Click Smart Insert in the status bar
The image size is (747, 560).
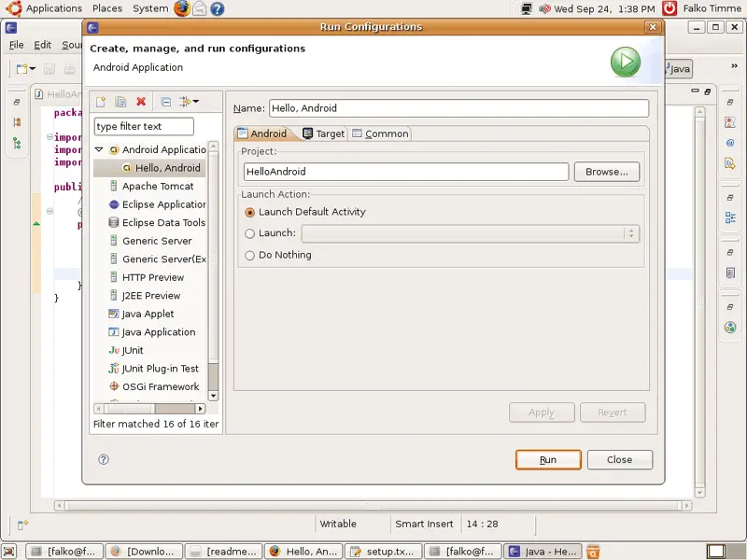click(424, 525)
